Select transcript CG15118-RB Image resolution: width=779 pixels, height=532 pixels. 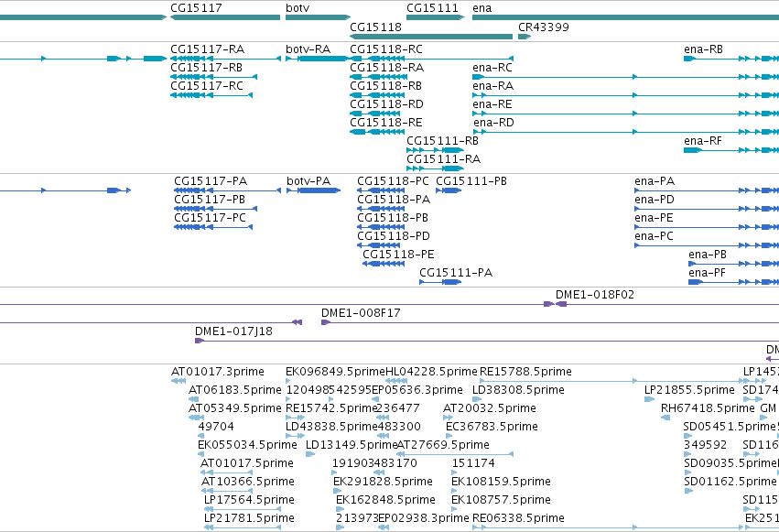[x=385, y=86]
